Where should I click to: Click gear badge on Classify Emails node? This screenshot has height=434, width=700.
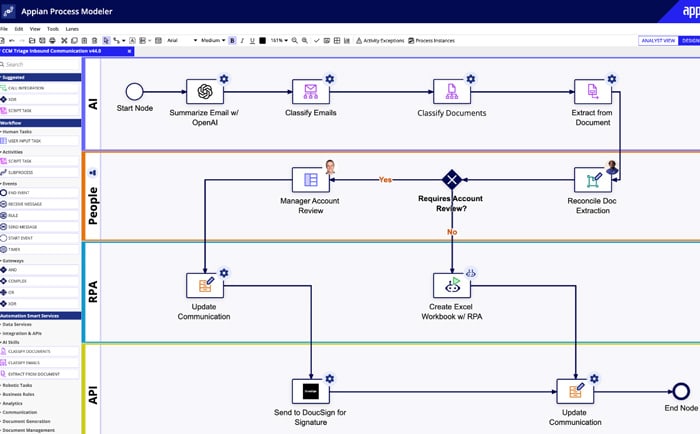coord(329,79)
